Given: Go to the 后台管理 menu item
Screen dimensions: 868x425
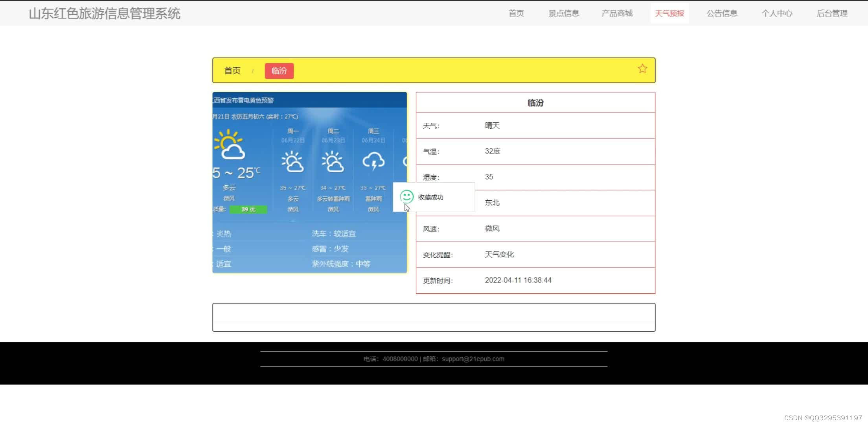Looking at the screenshot, I should [x=832, y=13].
